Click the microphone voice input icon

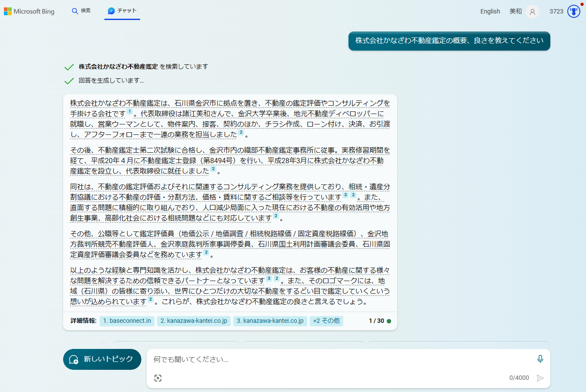[540, 359]
